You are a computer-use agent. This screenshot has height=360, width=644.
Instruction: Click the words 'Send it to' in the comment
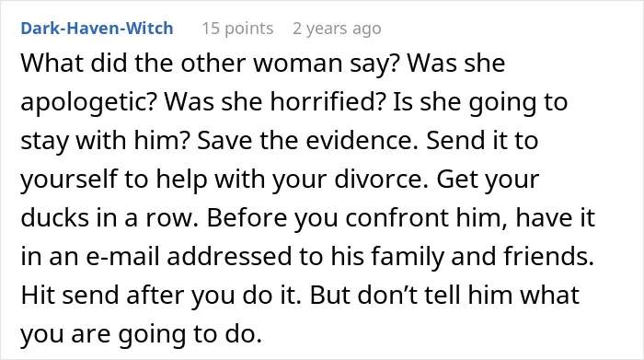(x=482, y=141)
